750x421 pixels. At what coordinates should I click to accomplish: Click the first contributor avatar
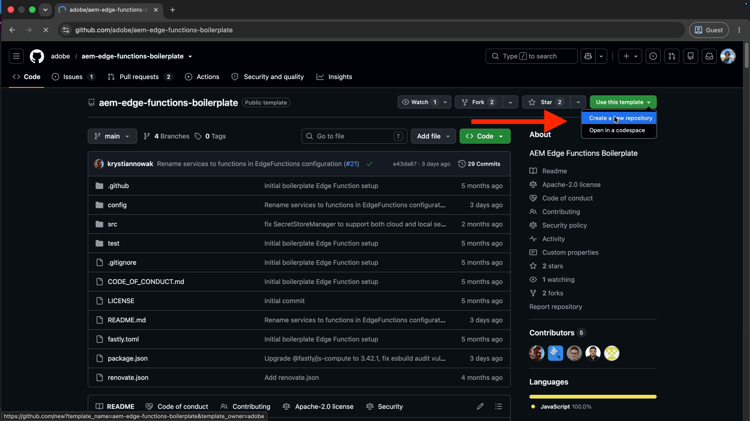[537, 353]
